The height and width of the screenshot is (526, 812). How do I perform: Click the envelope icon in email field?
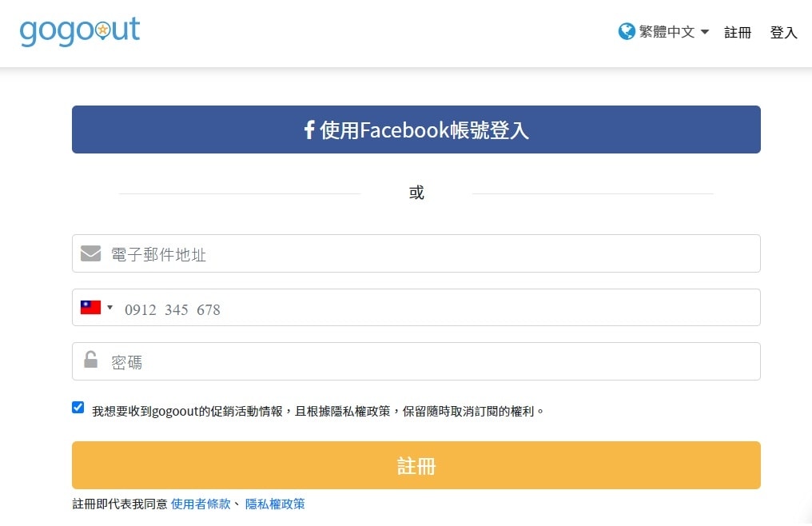pos(90,253)
